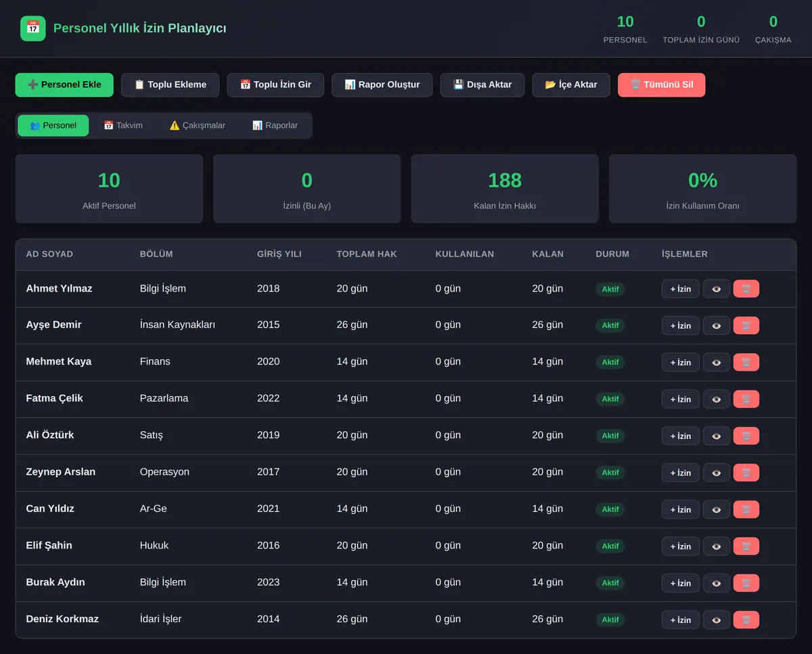
Task: Switch to the Personel tab
Action: (x=53, y=125)
